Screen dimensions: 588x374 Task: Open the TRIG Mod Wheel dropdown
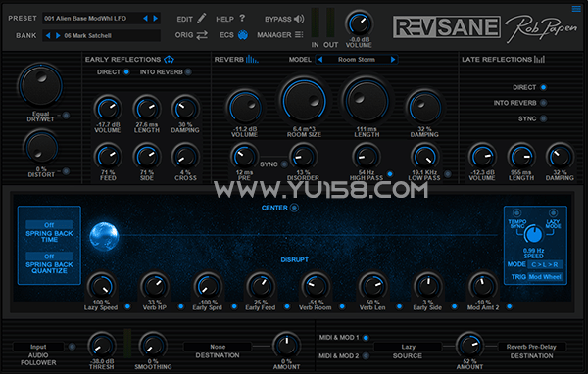pos(545,277)
